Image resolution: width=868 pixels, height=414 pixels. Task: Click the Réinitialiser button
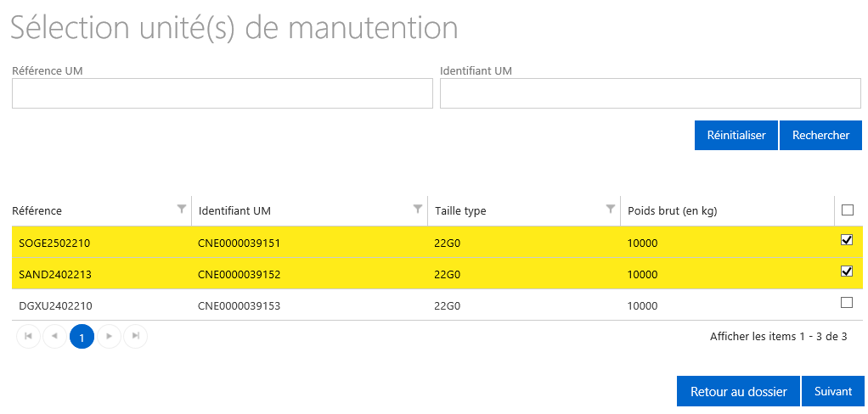(736, 135)
